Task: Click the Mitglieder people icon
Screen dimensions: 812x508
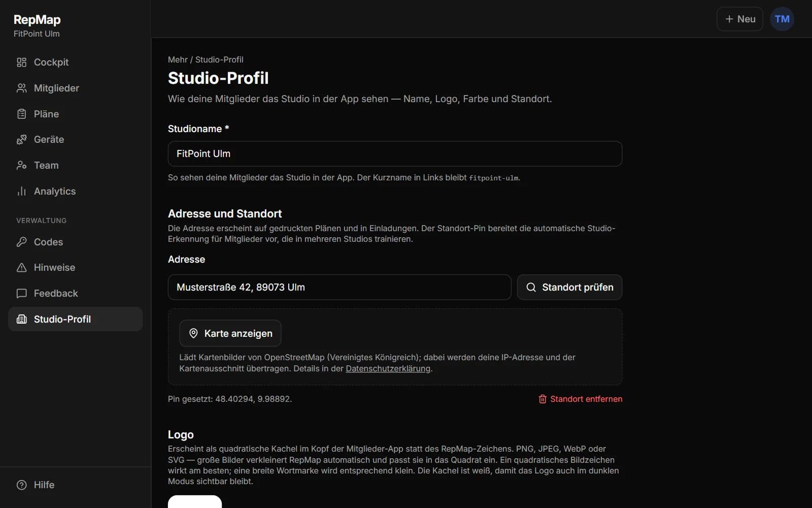Action: pyautogui.click(x=21, y=88)
